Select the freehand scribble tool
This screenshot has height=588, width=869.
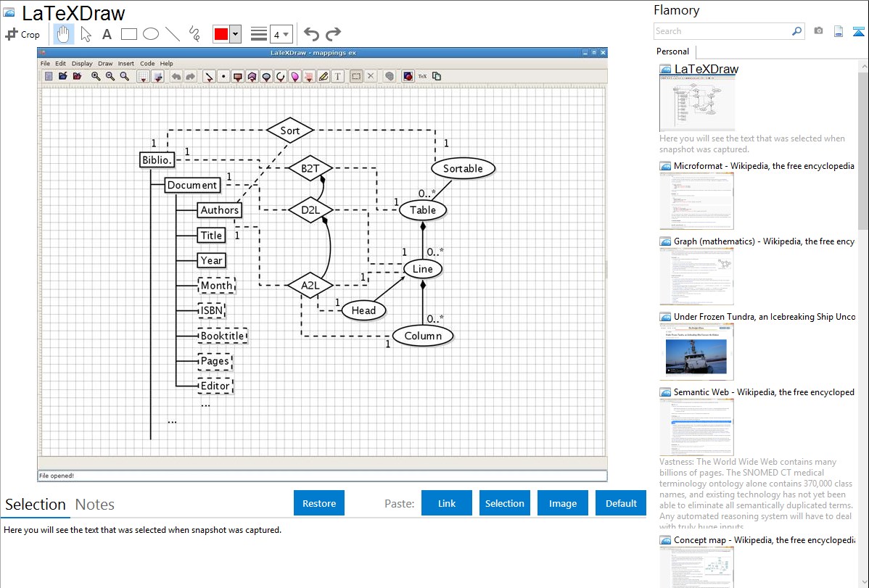coord(194,34)
